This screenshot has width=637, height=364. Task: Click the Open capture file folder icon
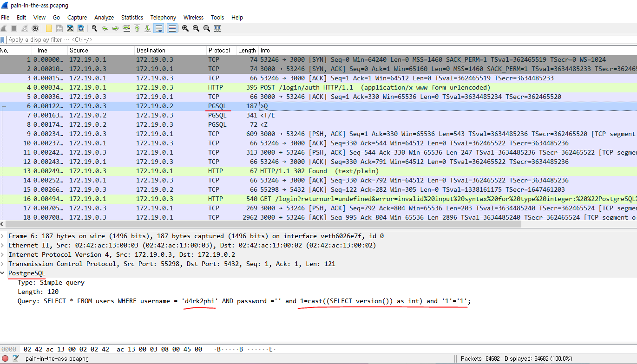click(49, 28)
